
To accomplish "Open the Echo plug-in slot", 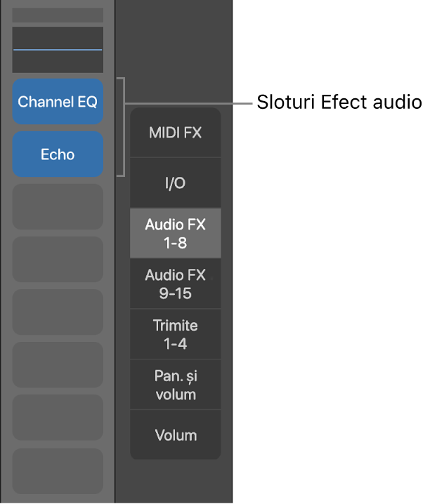I will (58, 154).
